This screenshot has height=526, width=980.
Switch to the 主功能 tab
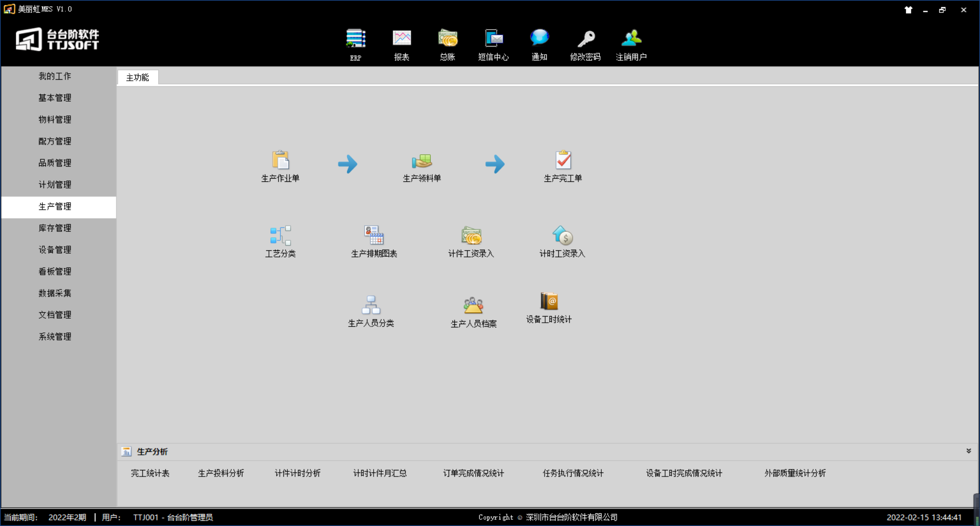137,78
